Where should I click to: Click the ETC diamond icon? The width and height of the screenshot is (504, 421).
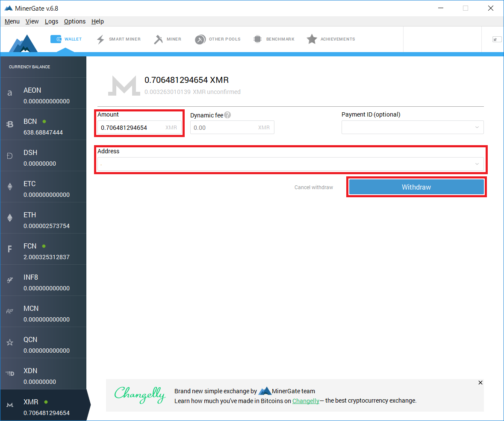click(10, 187)
